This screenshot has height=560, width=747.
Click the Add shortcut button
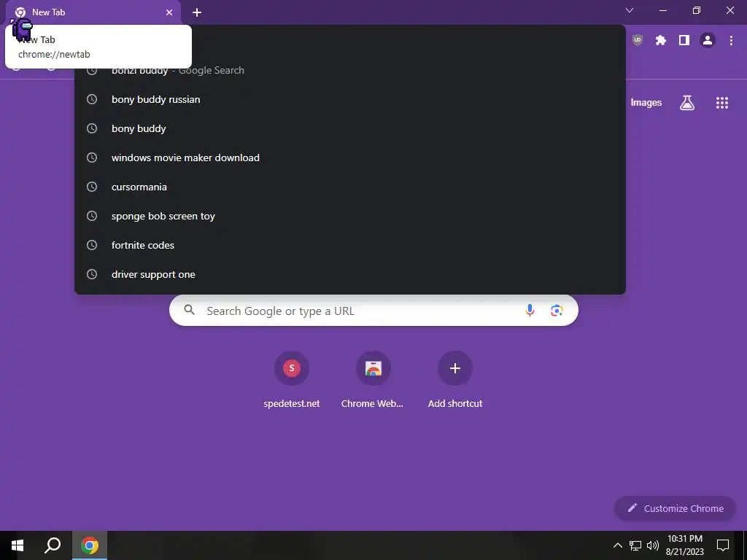pos(455,380)
